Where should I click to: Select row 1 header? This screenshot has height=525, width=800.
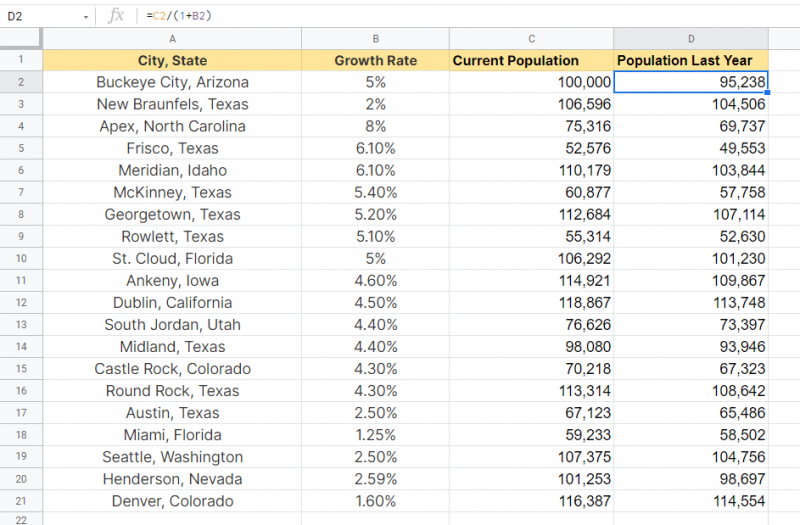[21, 60]
